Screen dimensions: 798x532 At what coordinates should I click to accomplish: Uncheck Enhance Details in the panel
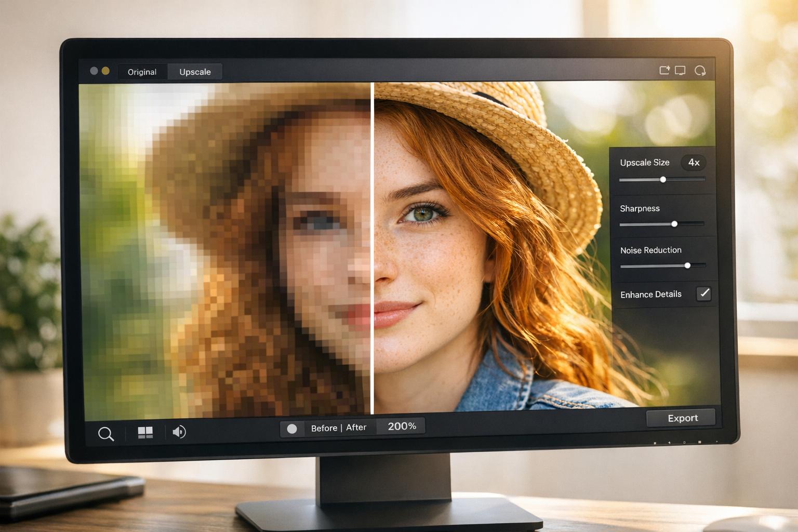coord(704,294)
